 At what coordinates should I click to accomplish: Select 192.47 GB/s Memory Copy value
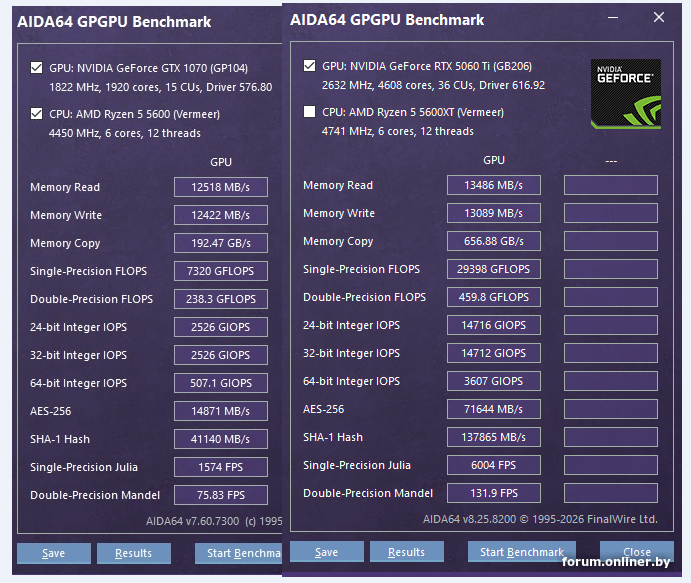221,243
